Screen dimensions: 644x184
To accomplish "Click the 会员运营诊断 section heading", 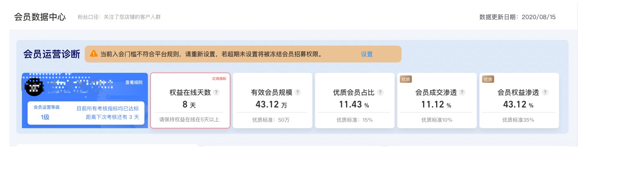I will (x=52, y=54).
